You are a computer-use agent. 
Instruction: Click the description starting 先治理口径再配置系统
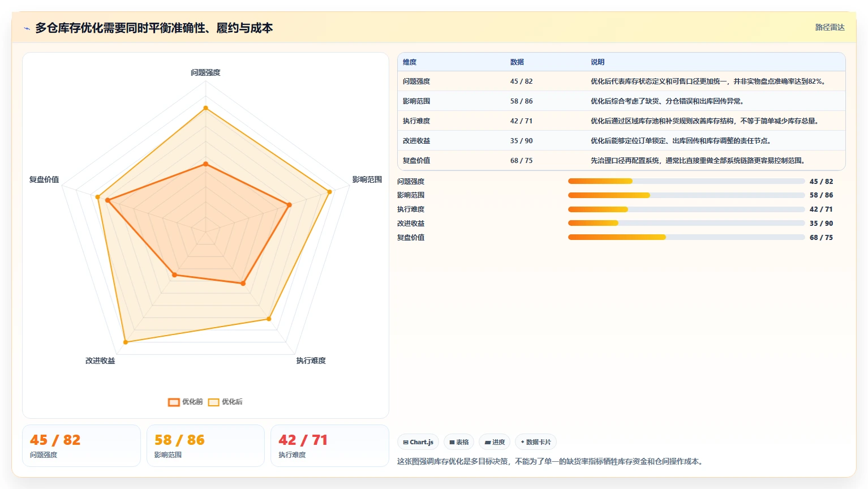[699, 161]
